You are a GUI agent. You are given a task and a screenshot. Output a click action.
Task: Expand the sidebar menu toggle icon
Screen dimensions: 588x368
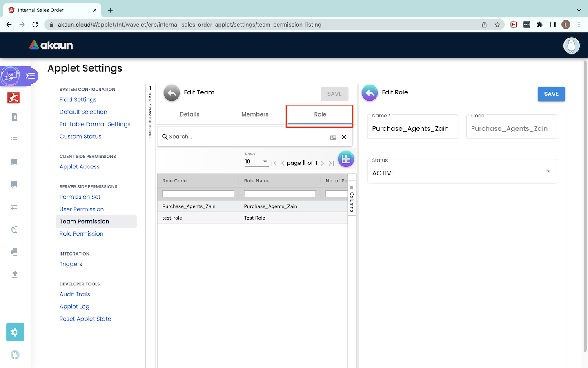click(x=30, y=76)
